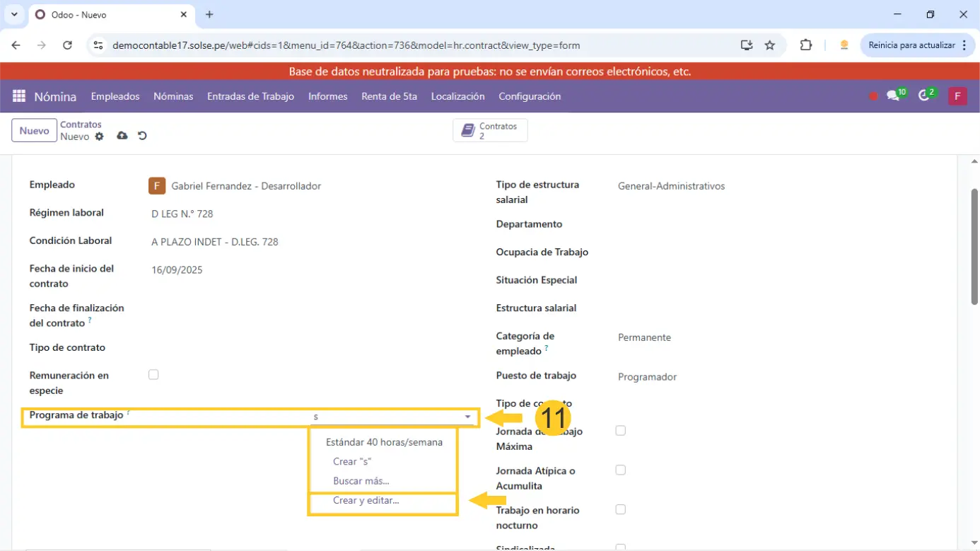Image resolution: width=980 pixels, height=551 pixels.
Task: Enable the Remuneración en especie checkbox
Action: tap(153, 375)
